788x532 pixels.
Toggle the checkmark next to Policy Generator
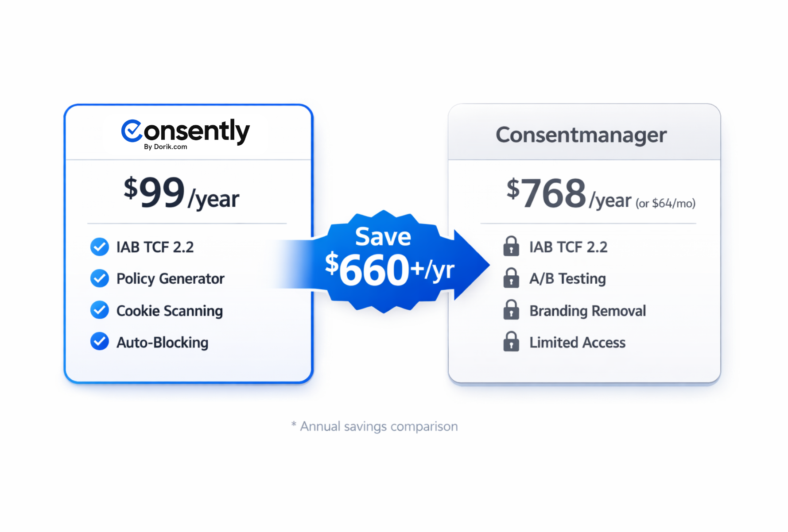pos(100,278)
